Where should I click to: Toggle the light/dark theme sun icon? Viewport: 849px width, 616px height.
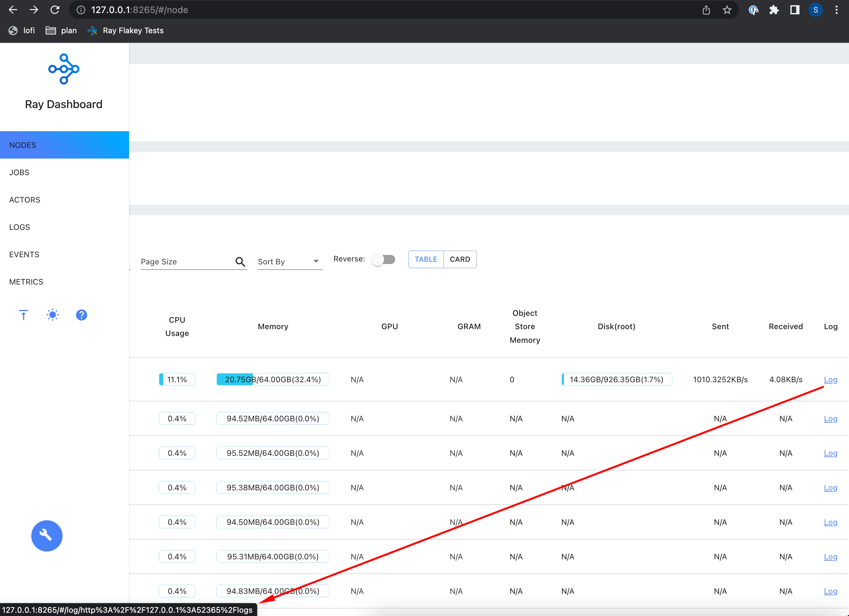pyautogui.click(x=52, y=315)
